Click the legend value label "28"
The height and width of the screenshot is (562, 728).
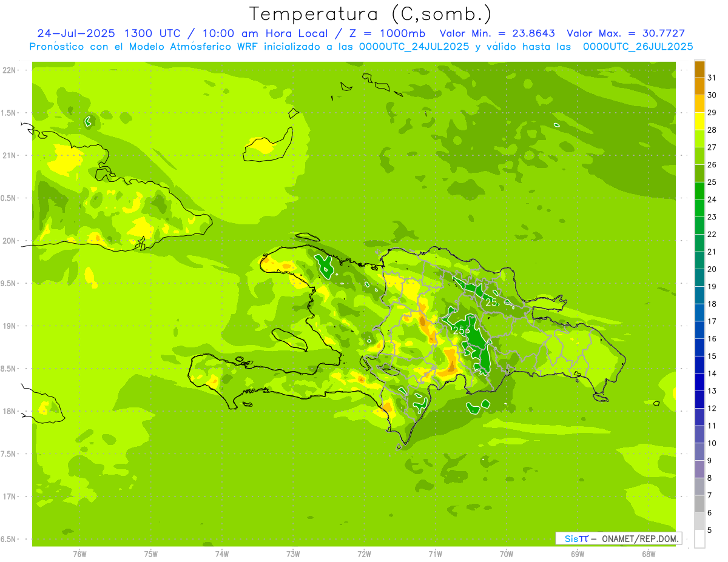coord(713,130)
